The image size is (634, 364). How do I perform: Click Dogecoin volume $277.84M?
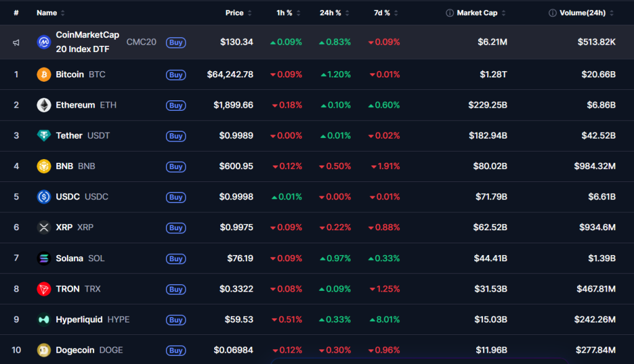[596, 350]
